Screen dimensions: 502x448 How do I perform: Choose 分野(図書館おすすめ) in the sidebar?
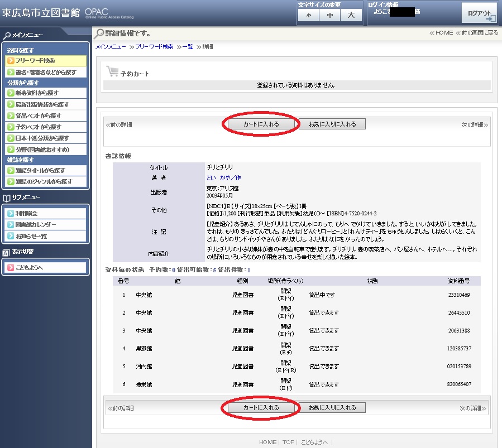pyautogui.click(x=46, y=150)
